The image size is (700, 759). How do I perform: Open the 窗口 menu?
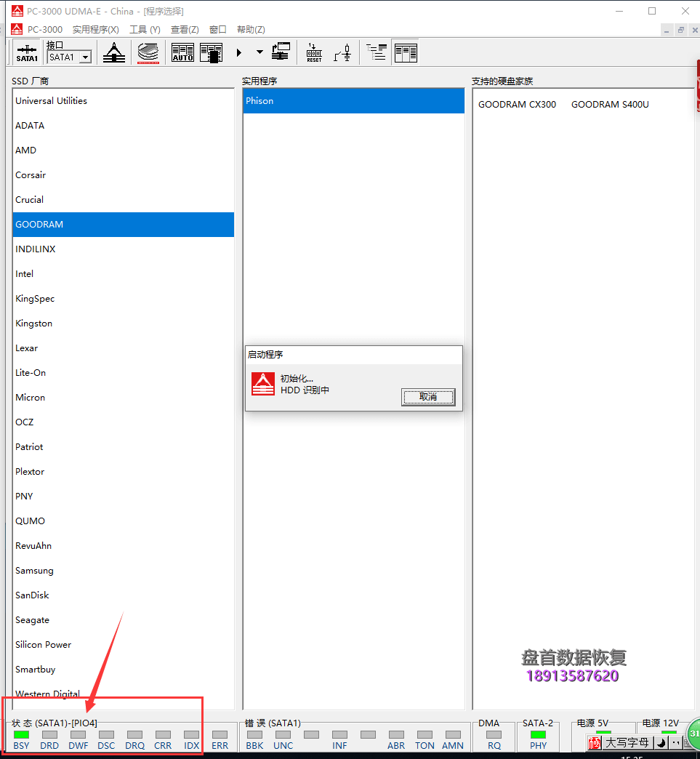[x=218, y=30]
